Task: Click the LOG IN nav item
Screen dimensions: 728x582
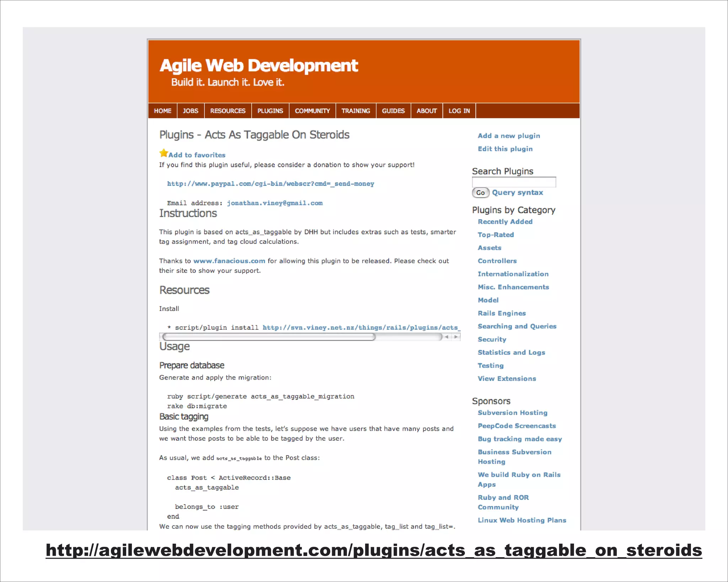Action: coord(459,111)
